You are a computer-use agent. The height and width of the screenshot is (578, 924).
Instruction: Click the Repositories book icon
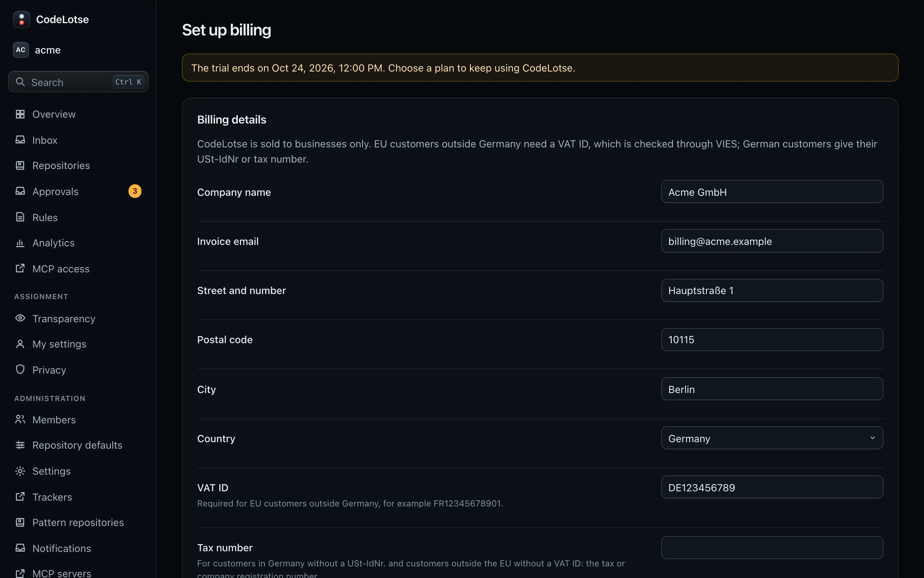20,165
